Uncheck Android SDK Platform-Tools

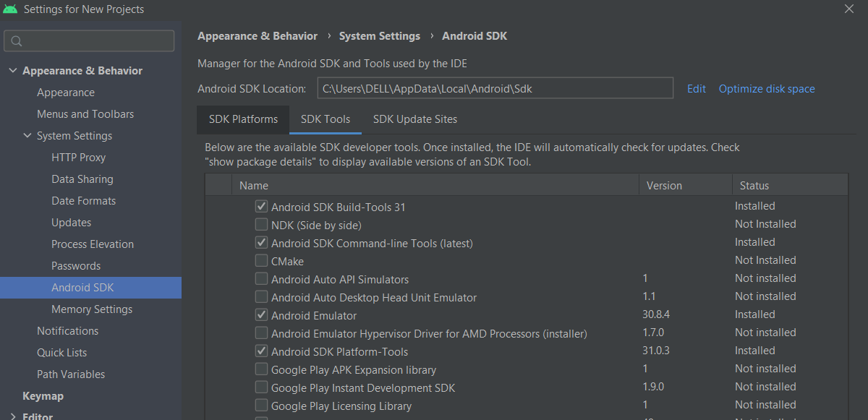261,351
